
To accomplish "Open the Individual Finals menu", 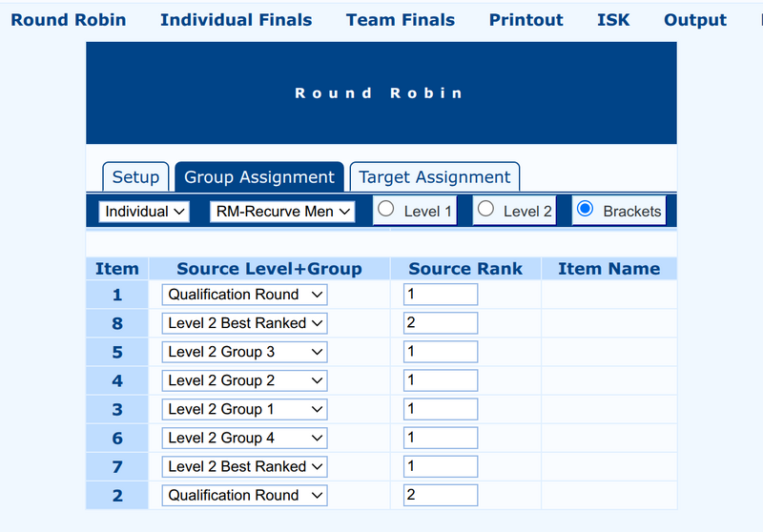I will (236, 20).
